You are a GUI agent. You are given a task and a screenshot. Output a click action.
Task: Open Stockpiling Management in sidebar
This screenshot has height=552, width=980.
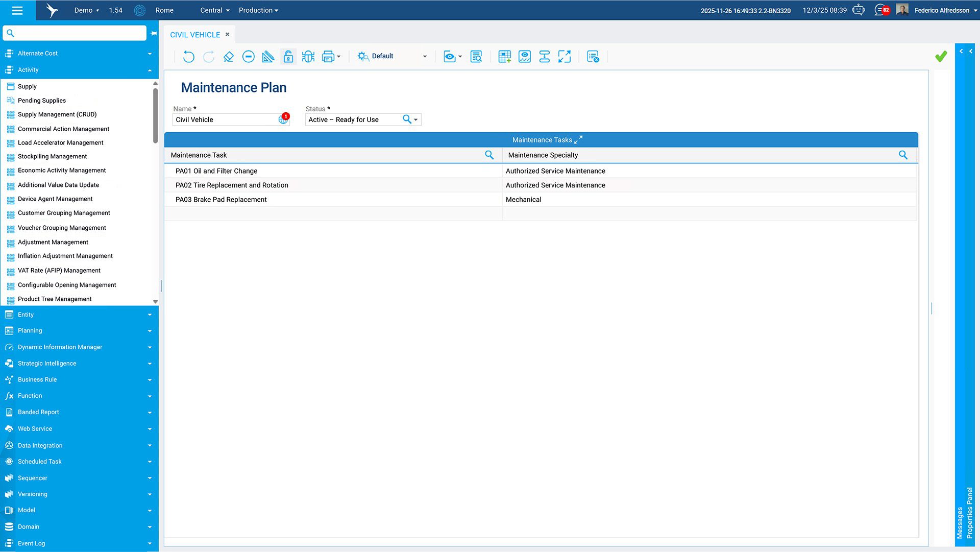pyautogui.click(x=52, y=157)
